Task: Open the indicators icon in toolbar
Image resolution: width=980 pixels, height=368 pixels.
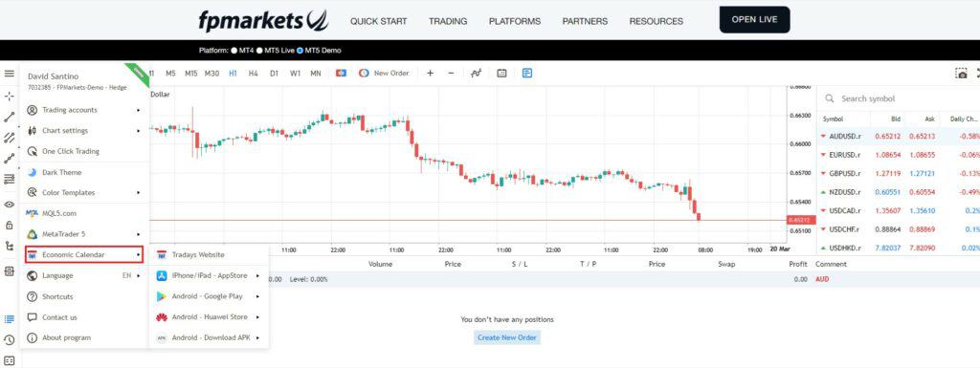Action: pyautogui.click(x=477, y=73)
